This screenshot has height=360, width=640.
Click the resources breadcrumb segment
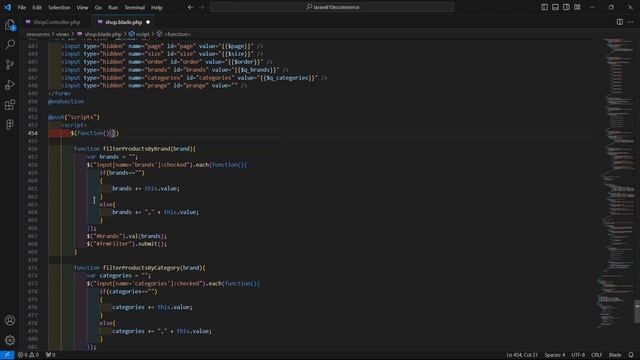coord(38,34)
